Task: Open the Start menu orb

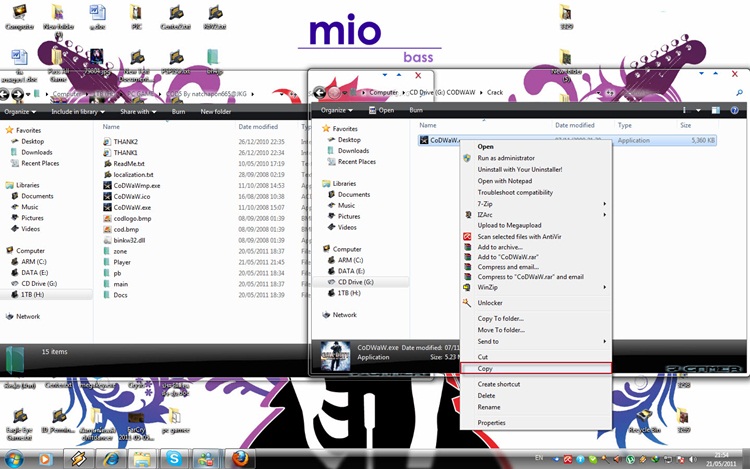Action: (x=13, y=458)
